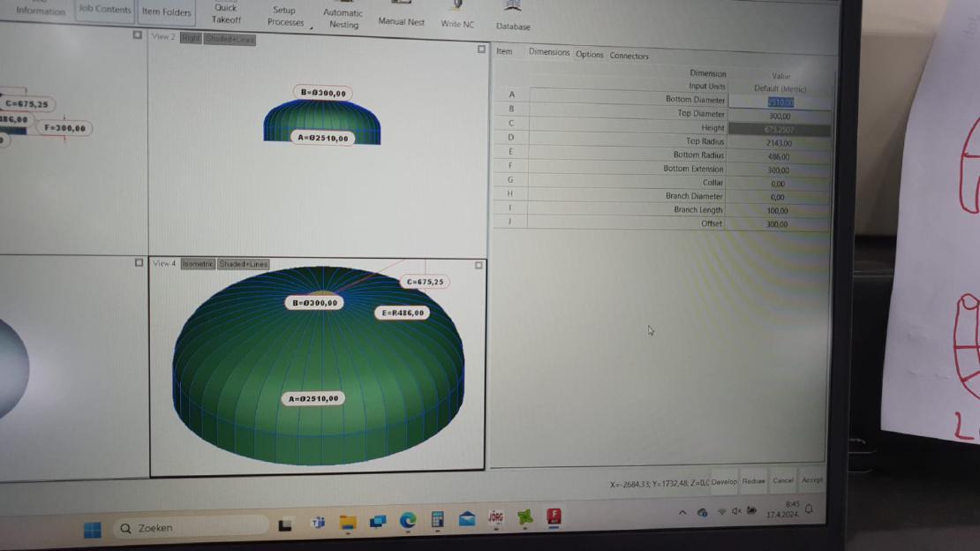
Task: Click the volume icon in system tray
Action: coord(736,511)
